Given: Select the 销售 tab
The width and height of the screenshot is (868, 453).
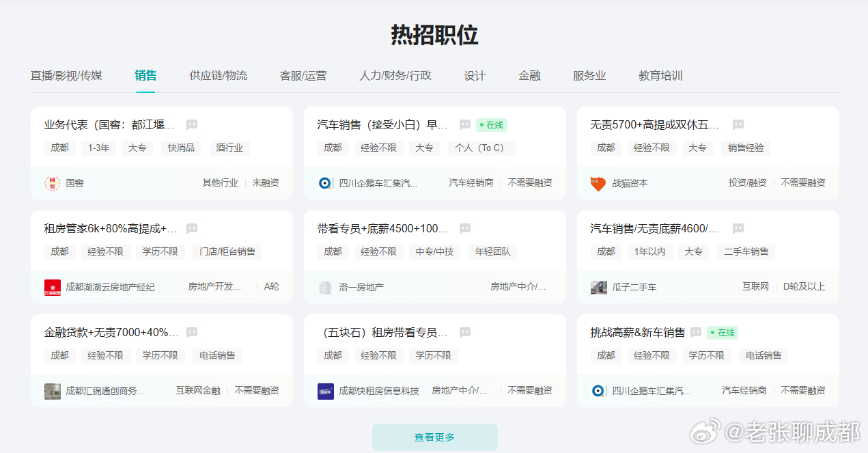Looking at the screenshot, I should (x=145, y=75).
